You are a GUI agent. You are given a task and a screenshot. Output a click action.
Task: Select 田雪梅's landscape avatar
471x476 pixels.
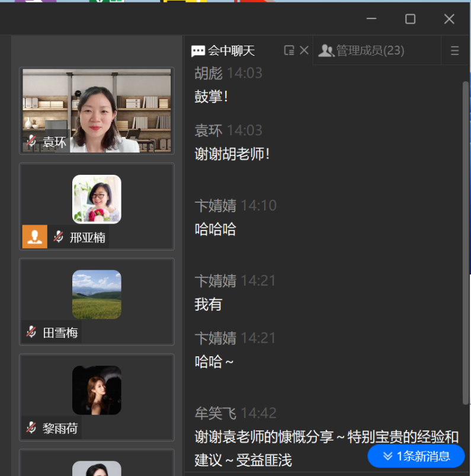pos(97,295)
